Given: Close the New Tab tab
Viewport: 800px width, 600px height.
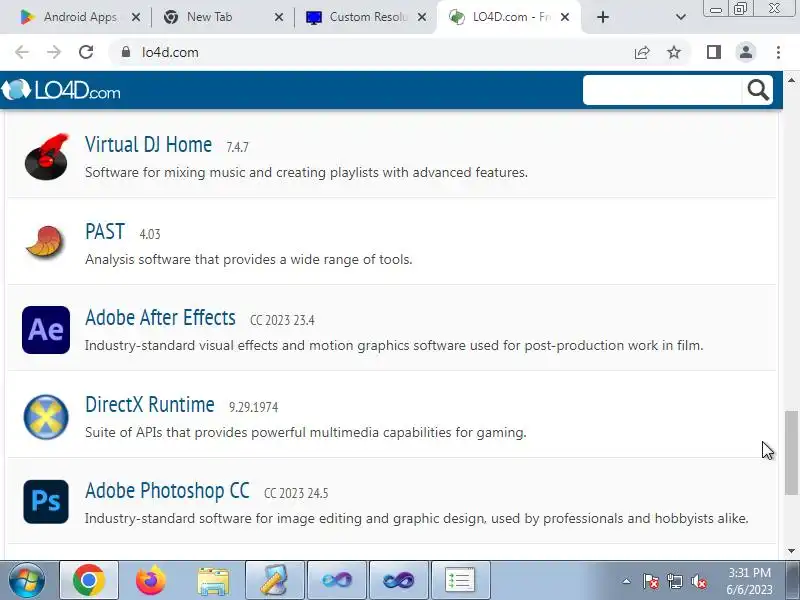Looking at the screenshot, I should tap(279, 17).
